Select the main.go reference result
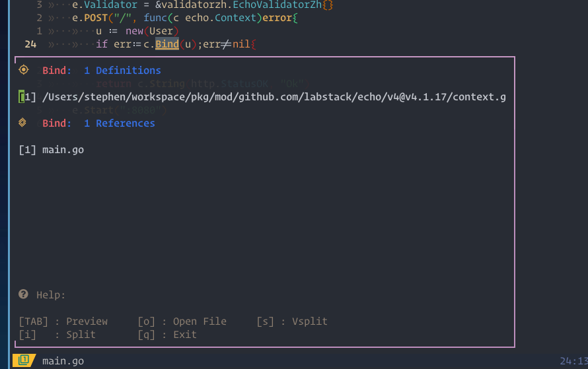Image resolution: width=588 pixels, height=369 pixels. (x=63, y=150)
